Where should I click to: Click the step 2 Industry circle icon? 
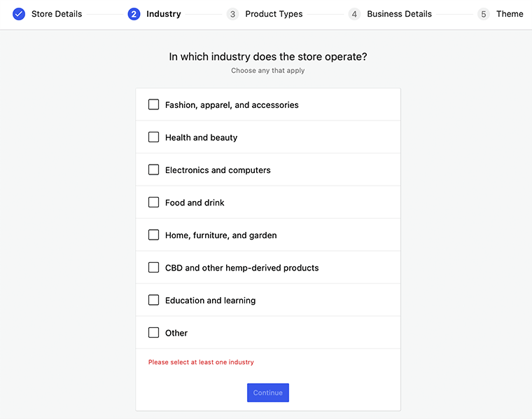click(134, 14)
